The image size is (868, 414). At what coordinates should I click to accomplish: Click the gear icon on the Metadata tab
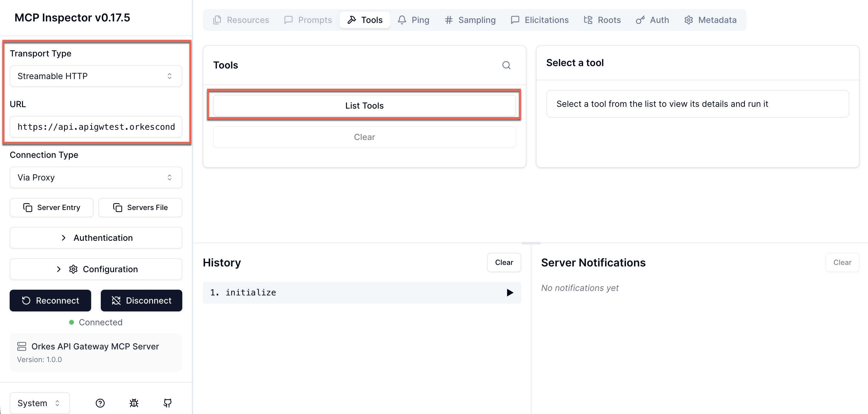[x=688, y=20]
